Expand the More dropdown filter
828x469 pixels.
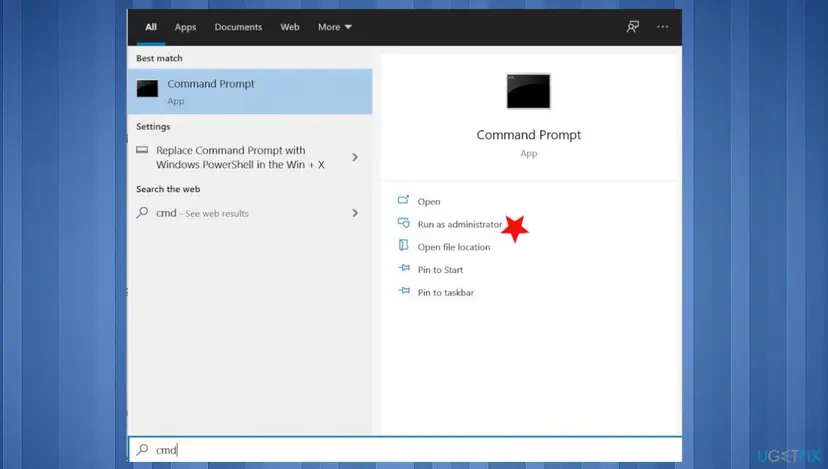(x=334, y=27)
